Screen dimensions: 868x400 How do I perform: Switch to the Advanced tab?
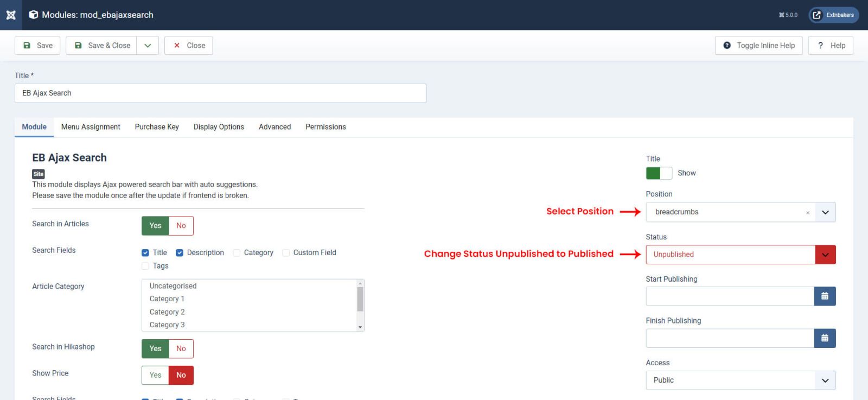(275, 127)
